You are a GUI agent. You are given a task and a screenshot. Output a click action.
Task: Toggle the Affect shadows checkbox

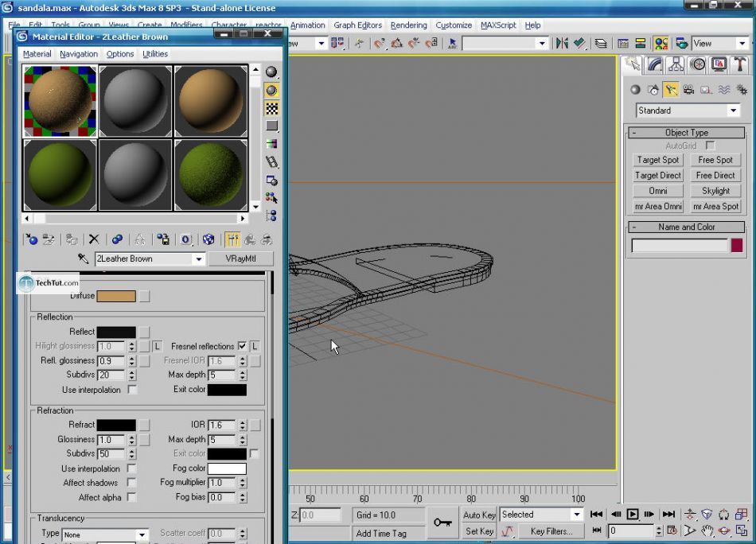(131, 482)
